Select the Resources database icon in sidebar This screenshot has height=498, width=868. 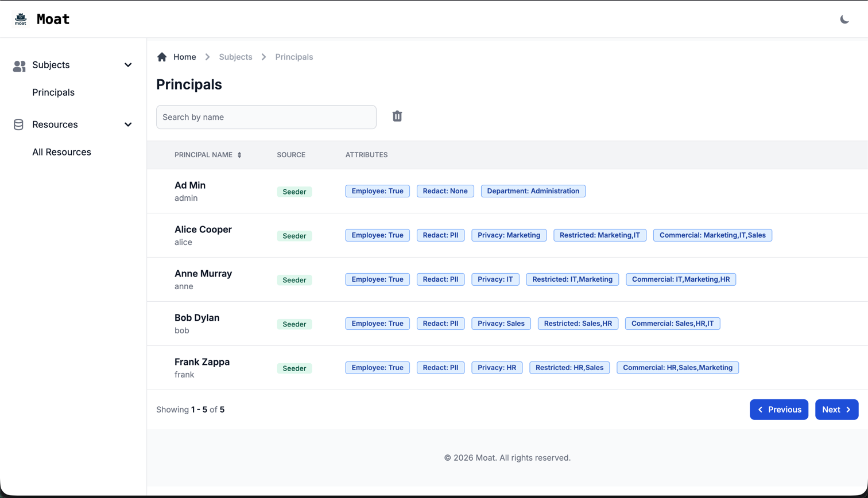pyautogui.click(x=18, y=124)
